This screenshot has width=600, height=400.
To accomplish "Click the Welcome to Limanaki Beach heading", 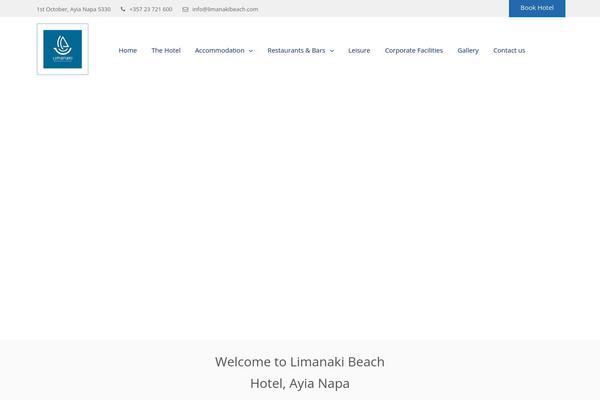I will 300,372.
